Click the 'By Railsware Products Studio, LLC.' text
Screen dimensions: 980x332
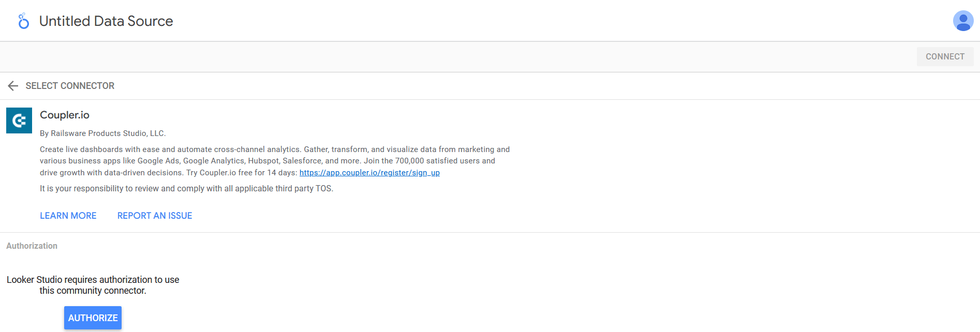click(103, 133)
